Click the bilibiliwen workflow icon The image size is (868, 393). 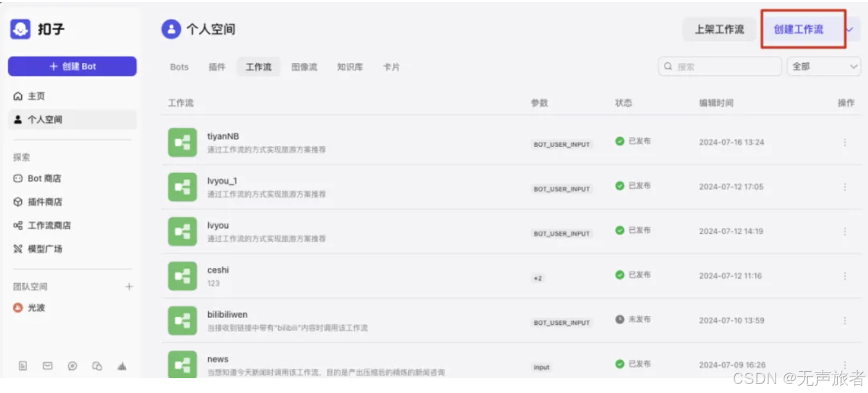pyautogui.click(x=182, y=320)
